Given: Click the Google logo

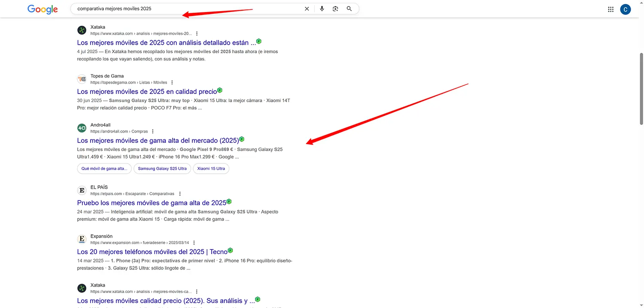Looking at the screenshot, I should click(x=42, y=9).
